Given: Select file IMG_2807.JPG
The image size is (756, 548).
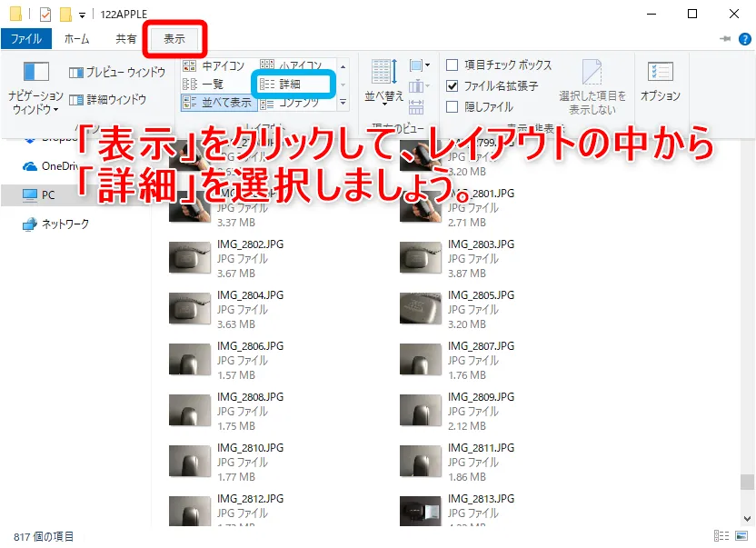Looking at the screenshot, I should click(x=458, y=361).
